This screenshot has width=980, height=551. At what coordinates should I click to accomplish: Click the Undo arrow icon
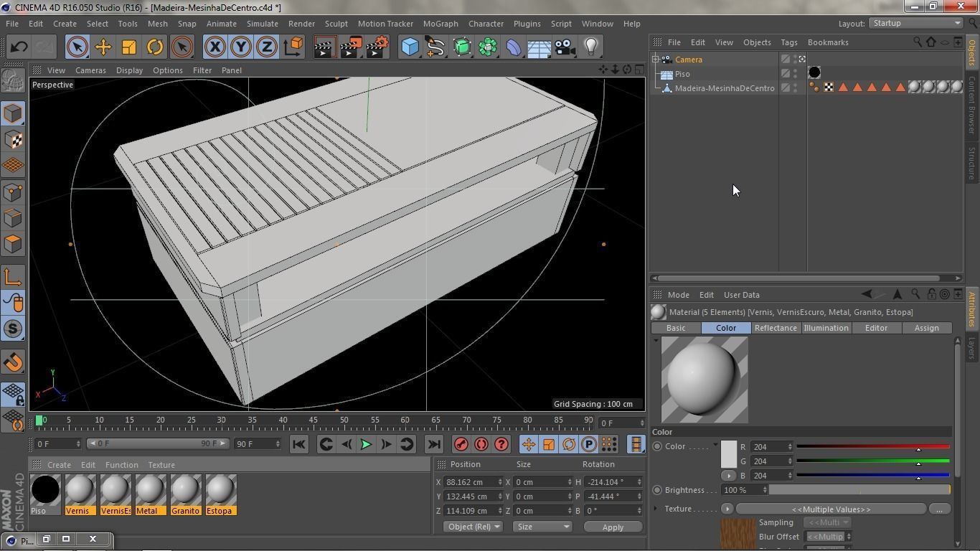tap(19, 47)
